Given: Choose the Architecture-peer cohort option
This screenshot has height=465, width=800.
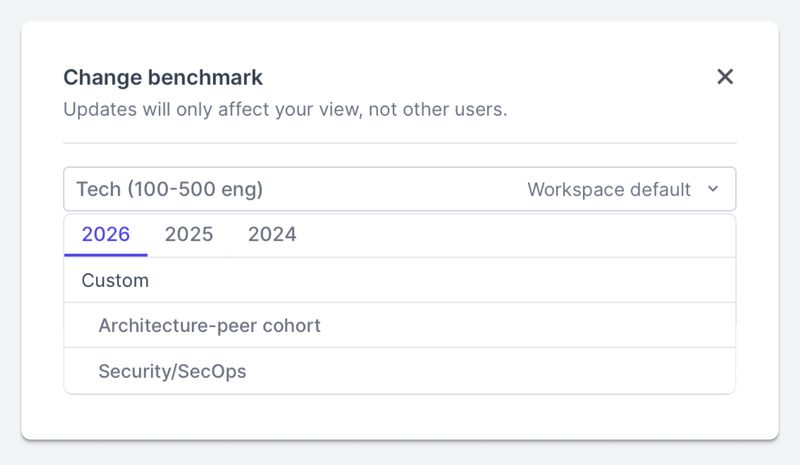Looking at the screenshot, I should pos(209,326).
